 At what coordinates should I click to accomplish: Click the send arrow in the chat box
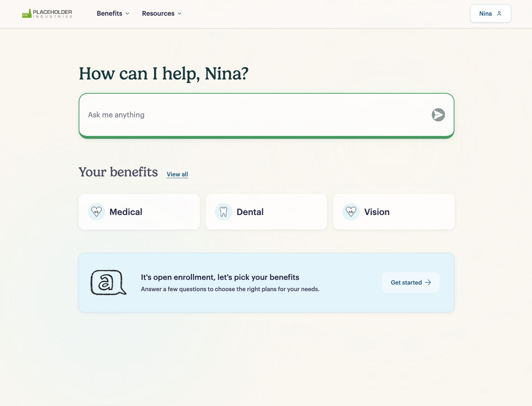tap(438, 115)
